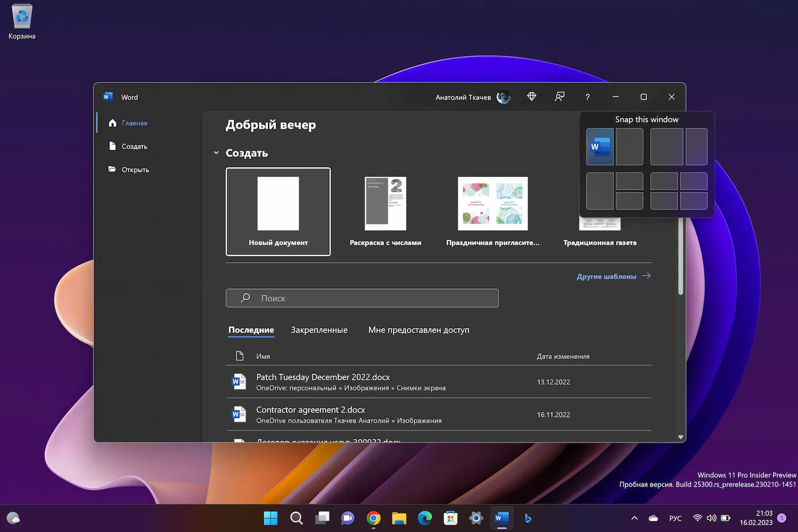The image size is (798, 532).
Task: Open the feedback icon in title bar
Action: (559, 97)
